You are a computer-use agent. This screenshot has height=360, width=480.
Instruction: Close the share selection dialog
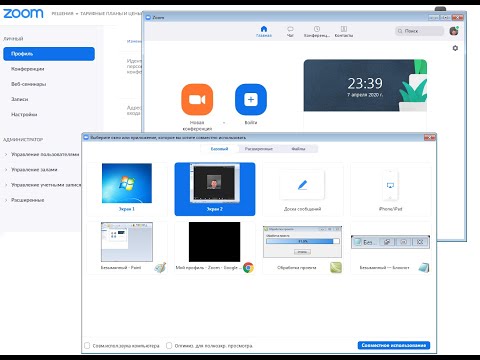tap(430, 137)
